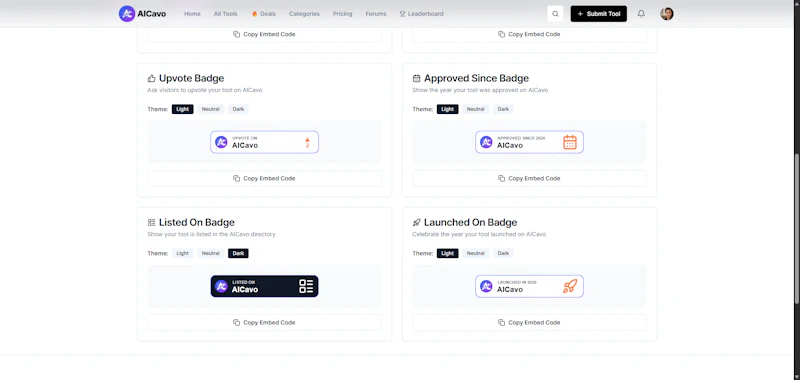Select Light theme for Approved Since Badge
Screen dimensions: 800x380
click(447, 109)
